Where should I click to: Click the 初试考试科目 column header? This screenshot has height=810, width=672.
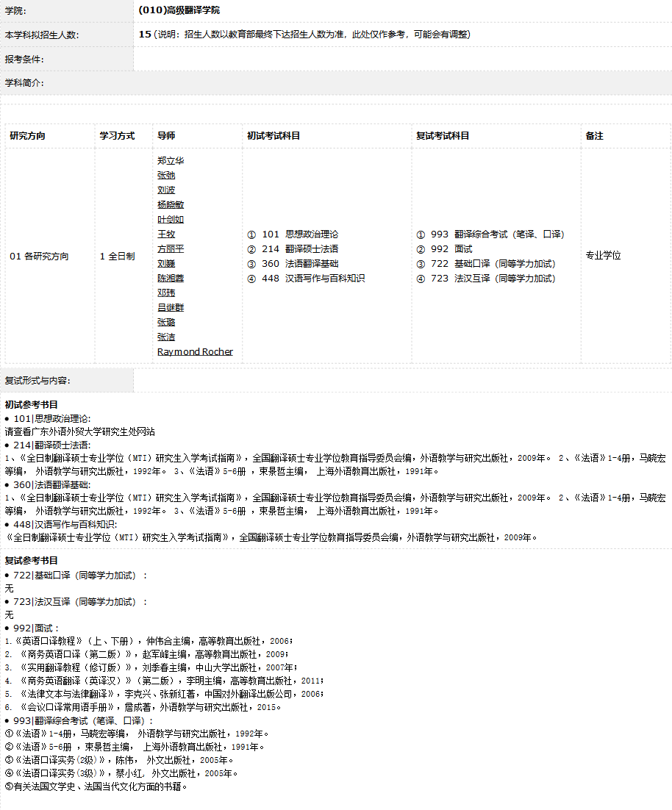[274, 136]
